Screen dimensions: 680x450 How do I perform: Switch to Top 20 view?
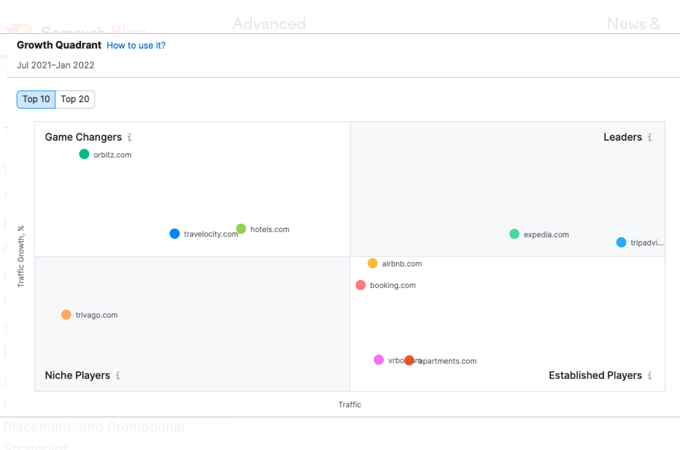tap(75, 99)
